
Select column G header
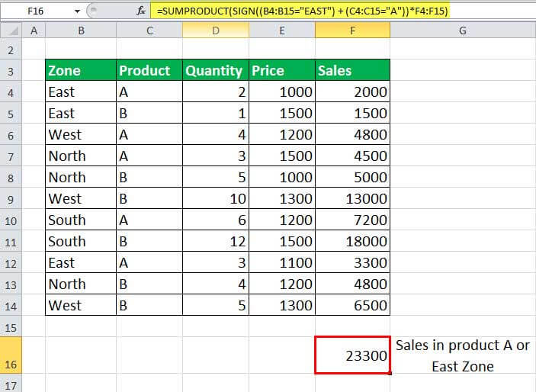click(x=463, y=31)
